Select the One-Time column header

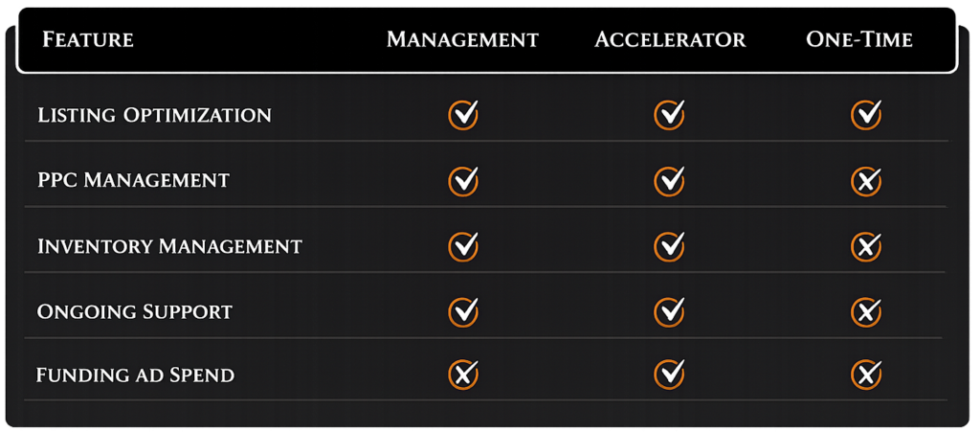pos(858,40)
